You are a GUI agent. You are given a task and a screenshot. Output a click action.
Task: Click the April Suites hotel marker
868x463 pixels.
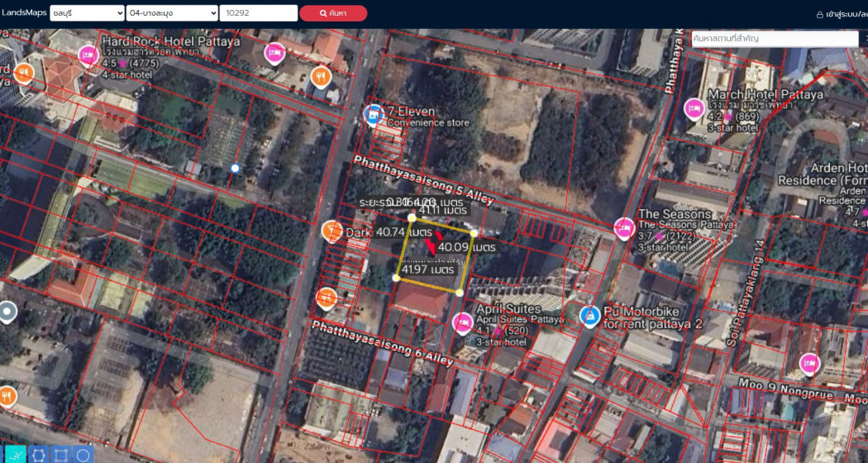point(463,323)
